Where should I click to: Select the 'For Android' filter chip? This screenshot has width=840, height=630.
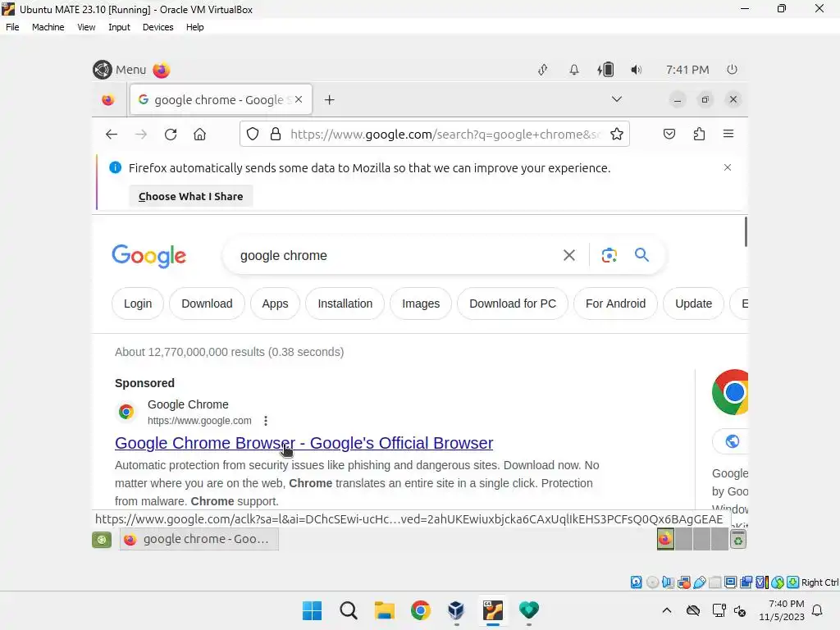point(615,304)
